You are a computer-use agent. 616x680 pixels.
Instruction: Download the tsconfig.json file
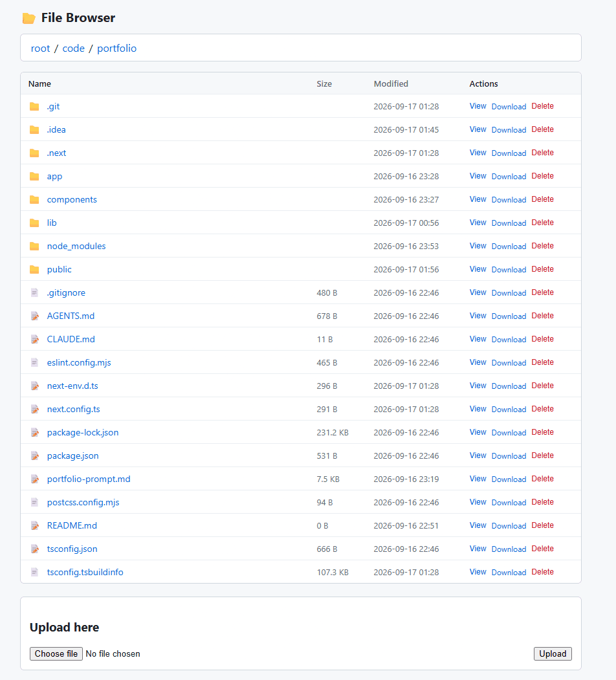tap(509, 549)
